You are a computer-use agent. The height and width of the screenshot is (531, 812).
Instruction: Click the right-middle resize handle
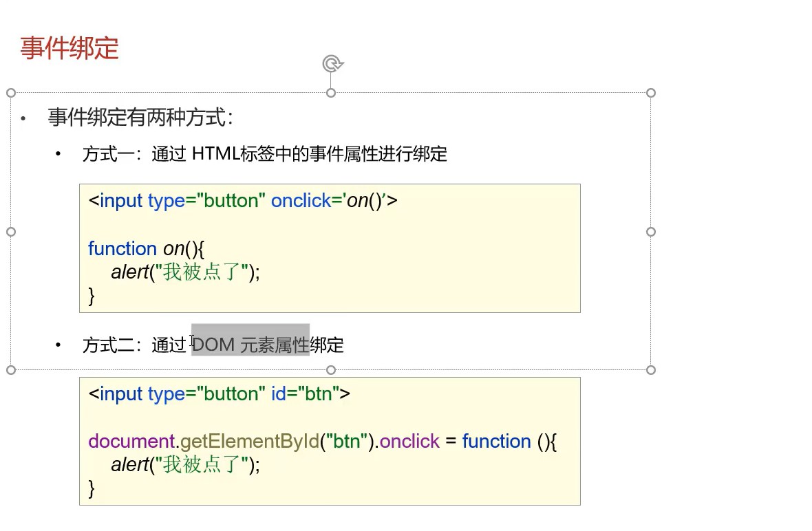[x=651, y=232]
